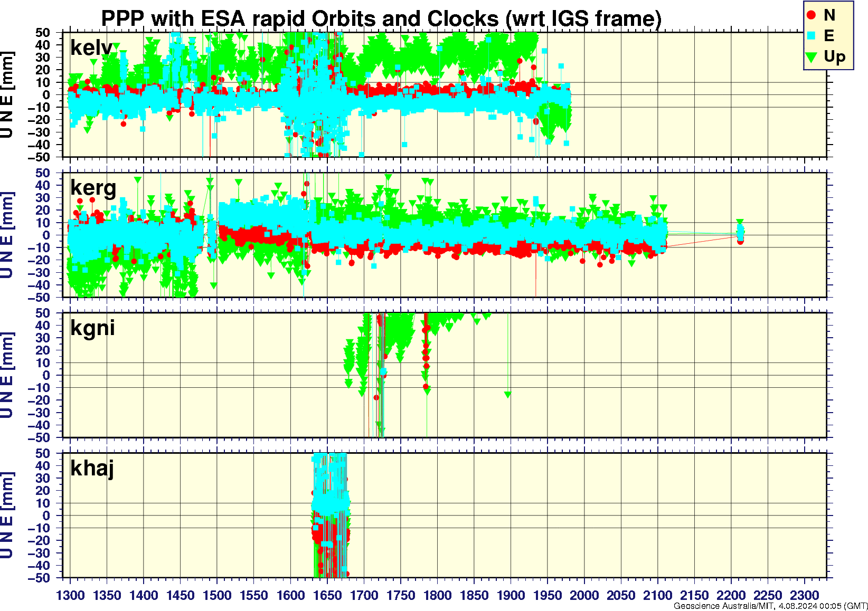This screenshot has width=868, height=611.
Task: Click the kgni panel U N E [mm] axis label
Action: click(7, 376)
